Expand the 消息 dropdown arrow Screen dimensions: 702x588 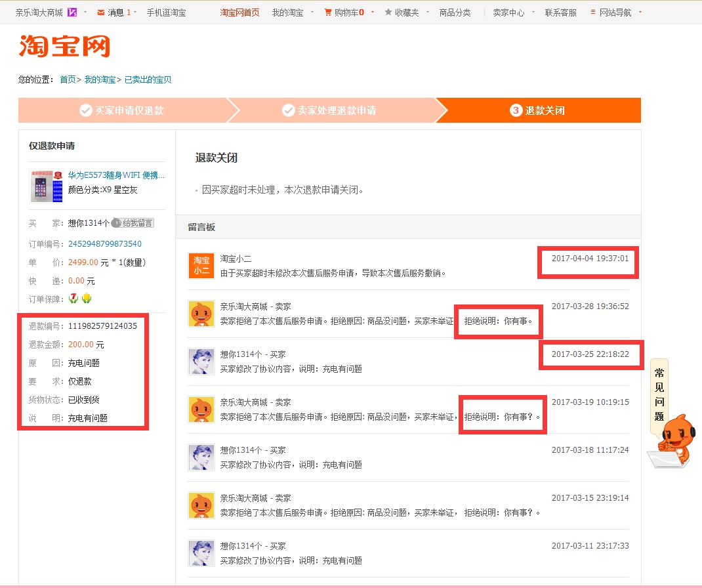[x=135, y=12]
